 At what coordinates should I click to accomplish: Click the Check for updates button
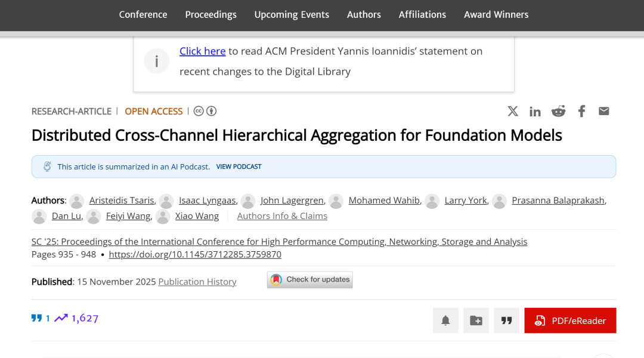point(310,279)
